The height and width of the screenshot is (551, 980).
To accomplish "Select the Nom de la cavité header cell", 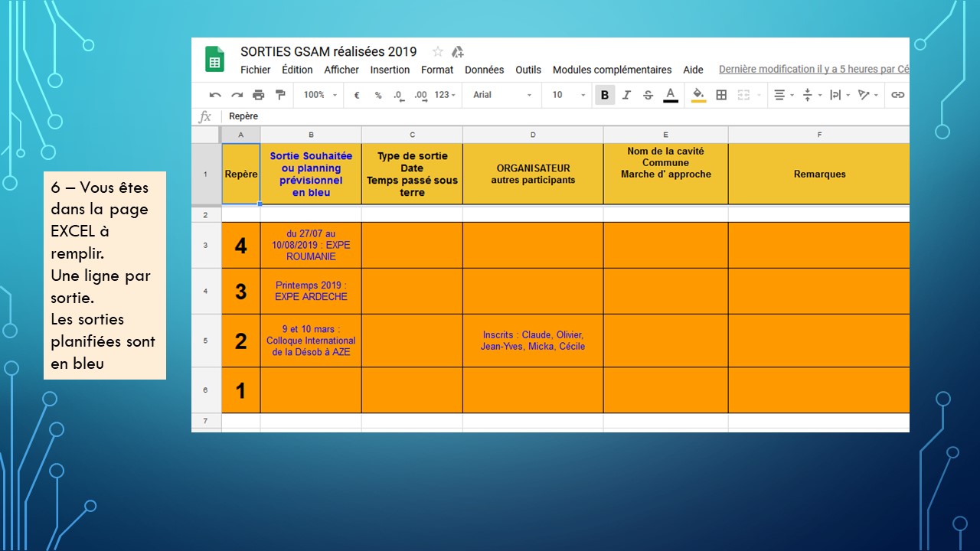I will pyautogui.click(x=666, y=174).
